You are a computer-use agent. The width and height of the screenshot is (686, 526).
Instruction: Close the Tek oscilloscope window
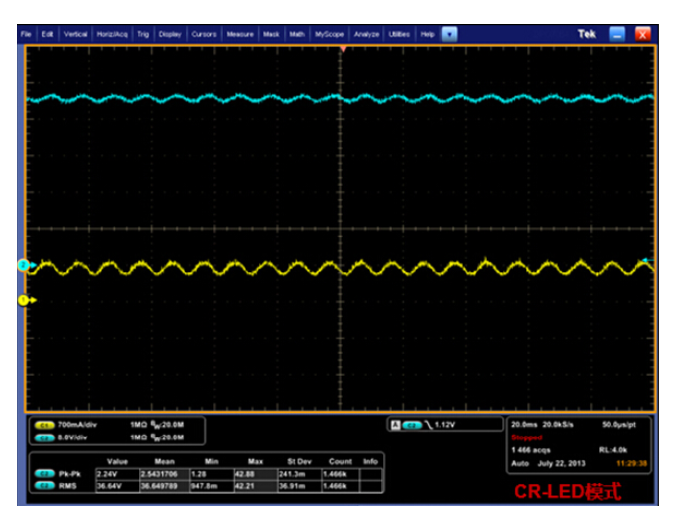click(642, 34)
